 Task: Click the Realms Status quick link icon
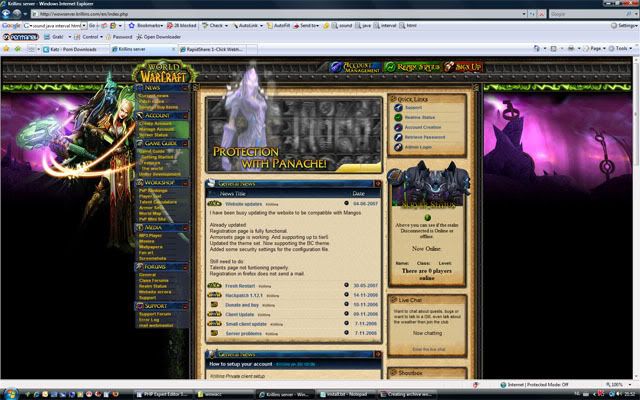(x=398, y=118)
